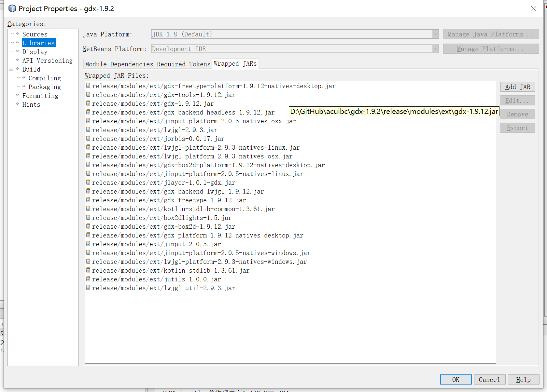
Task: Open Help for Project Properties
Action: pyautogui.click(x=524, y=380)
